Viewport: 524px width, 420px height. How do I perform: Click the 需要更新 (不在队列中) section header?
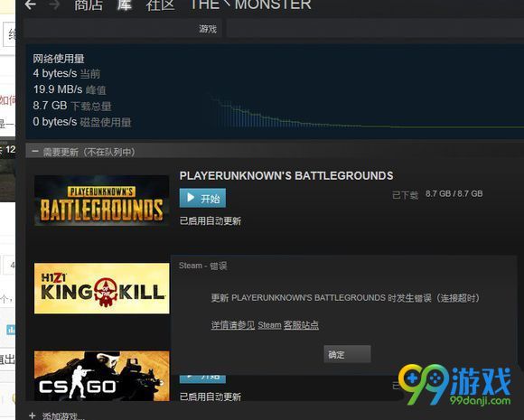pyautogui.click(x=89, y=152)
